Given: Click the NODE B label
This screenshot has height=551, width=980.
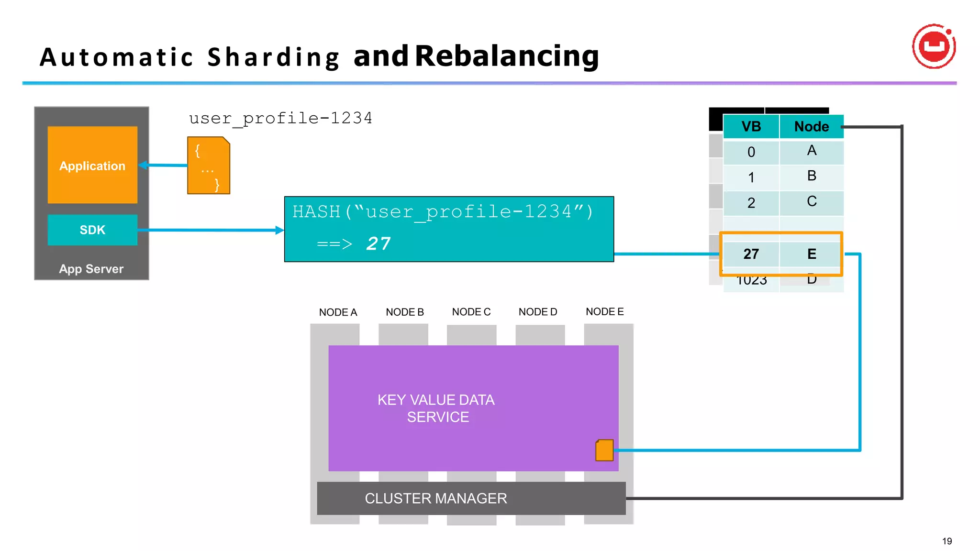Looking at the screenshot, I should 405,312.
